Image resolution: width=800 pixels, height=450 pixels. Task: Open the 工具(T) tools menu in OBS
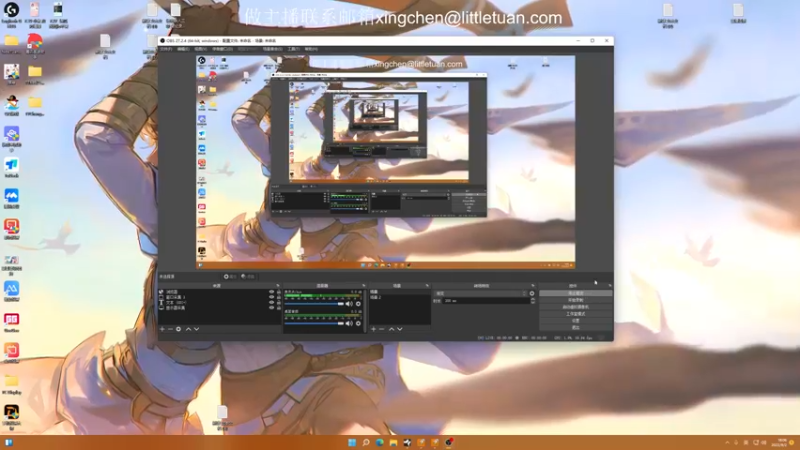[293, 49]
